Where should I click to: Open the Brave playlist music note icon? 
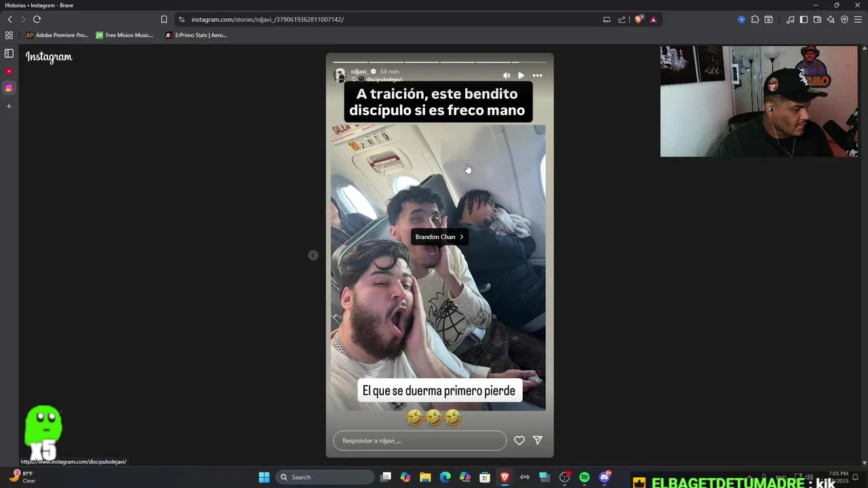point(790,20)
